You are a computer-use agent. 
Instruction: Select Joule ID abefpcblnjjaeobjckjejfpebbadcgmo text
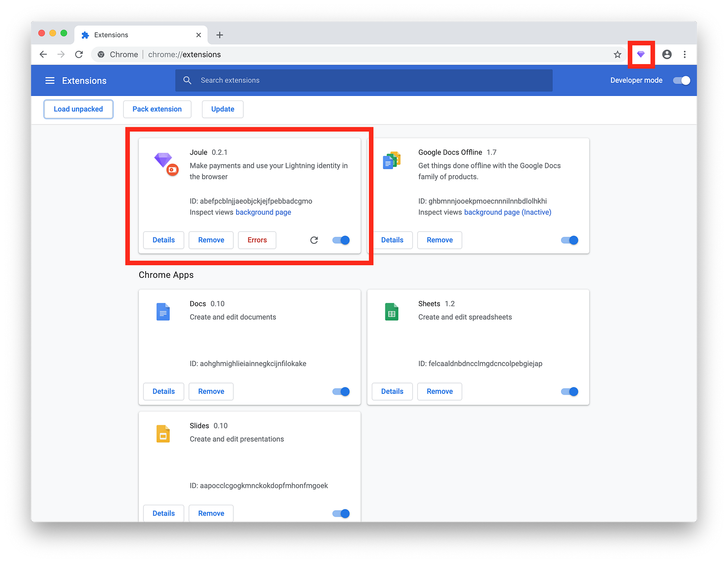click(251, 201)
